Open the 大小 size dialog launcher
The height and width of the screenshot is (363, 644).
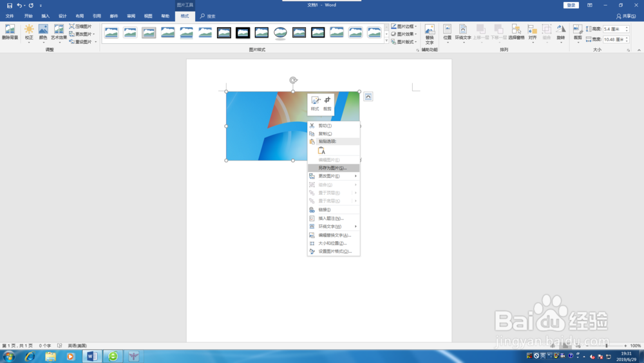point(629,50)
